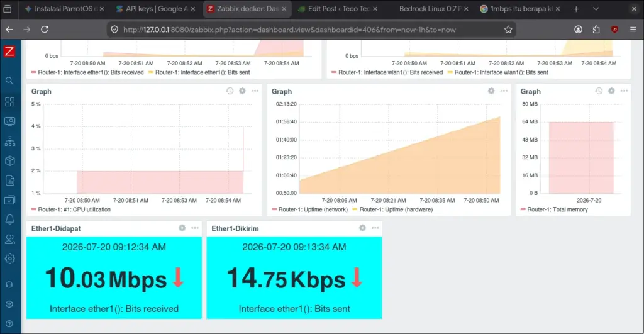Open the Alerts bell icon in the sidebar

point(10,220)
